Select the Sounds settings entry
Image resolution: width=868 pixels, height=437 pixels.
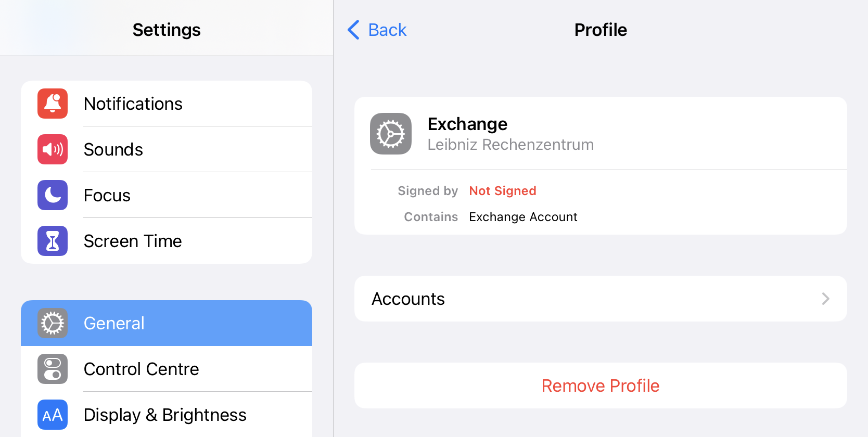(113, 150)
